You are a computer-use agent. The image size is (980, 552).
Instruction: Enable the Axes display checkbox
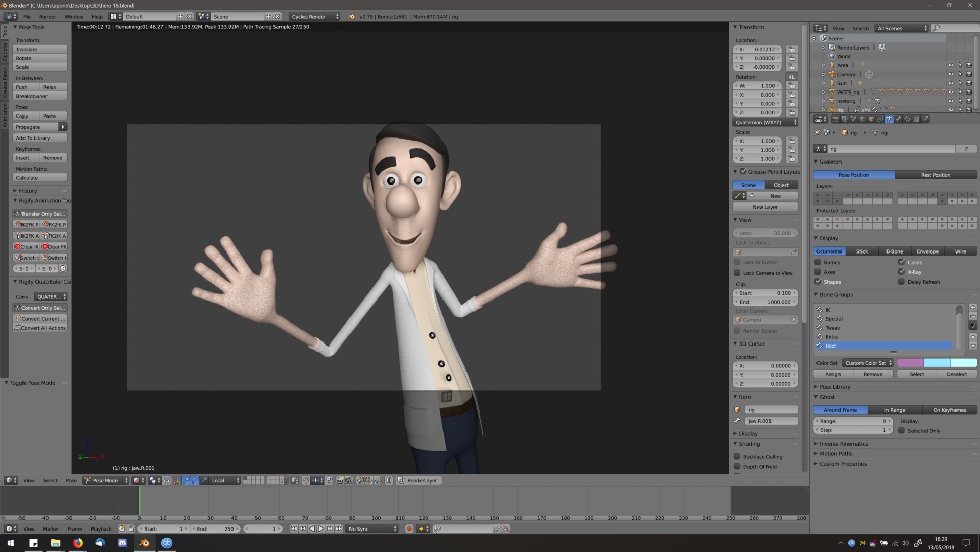818,272
